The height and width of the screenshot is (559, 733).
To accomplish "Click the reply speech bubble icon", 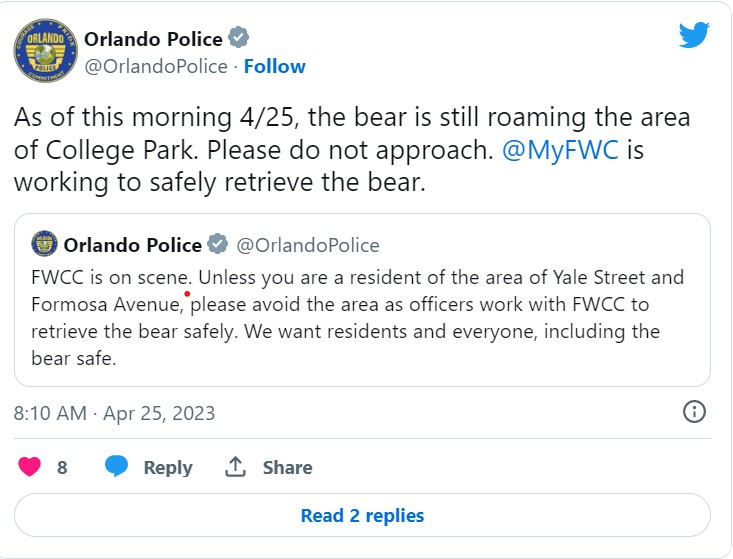I will tap(116, 466).
